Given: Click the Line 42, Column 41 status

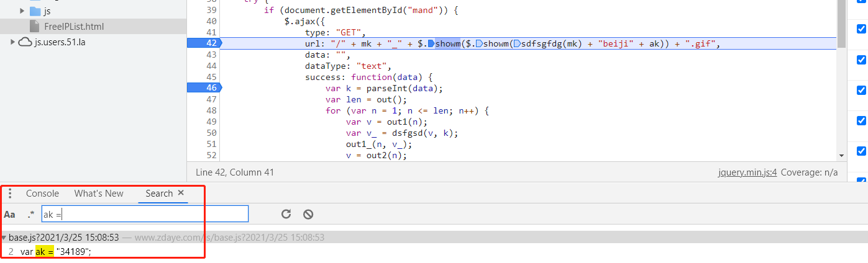Looking at the screenshot, I should click(x=235, y=172).
